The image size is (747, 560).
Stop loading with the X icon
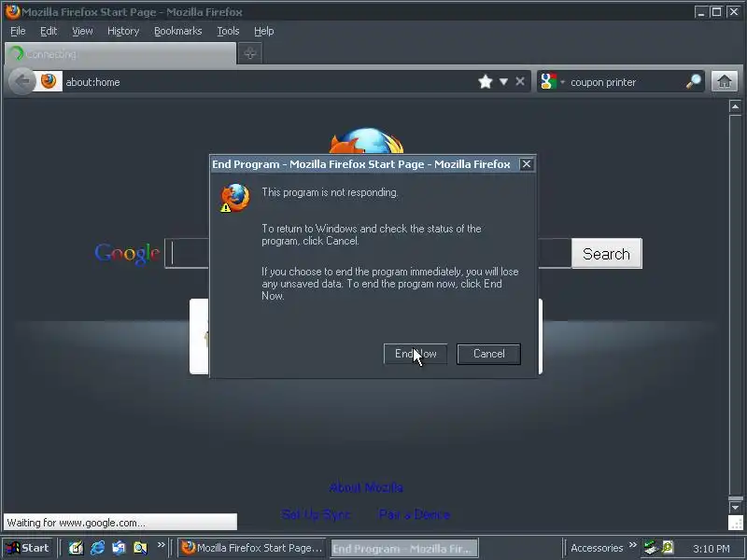(x=520, y=82)
